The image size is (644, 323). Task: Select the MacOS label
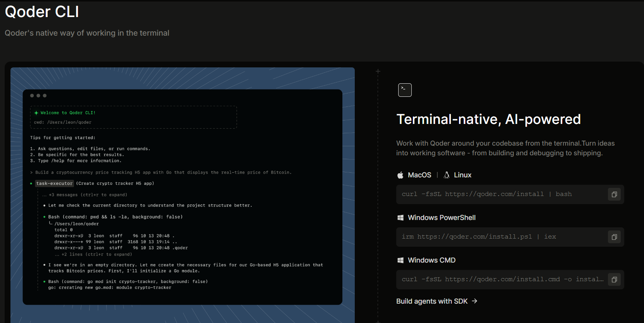coord(420,175)
